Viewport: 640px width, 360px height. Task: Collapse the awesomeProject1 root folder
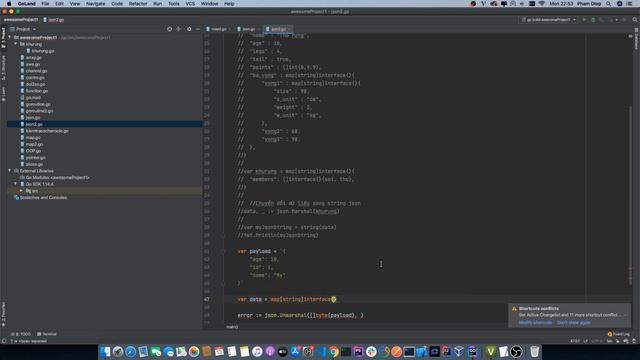point(10,38)
